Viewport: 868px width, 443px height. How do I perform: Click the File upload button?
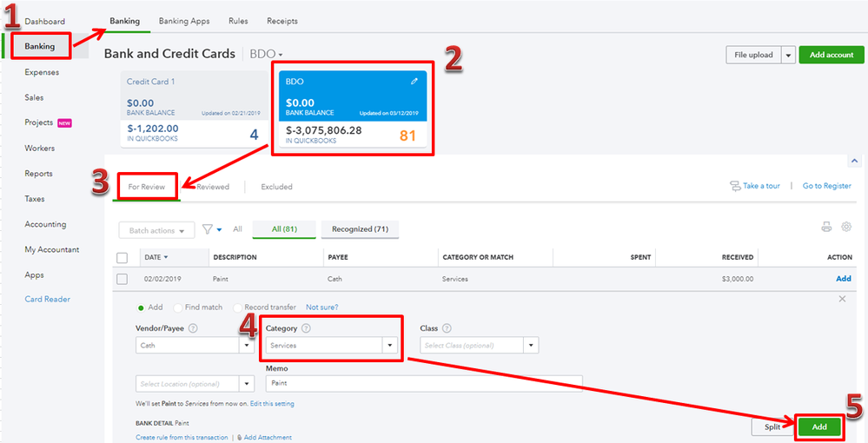pos(753,55)
